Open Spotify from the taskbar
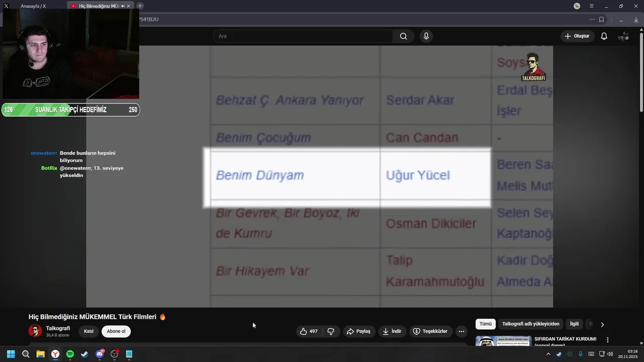644x362 pixels. [x=70, y=354]
